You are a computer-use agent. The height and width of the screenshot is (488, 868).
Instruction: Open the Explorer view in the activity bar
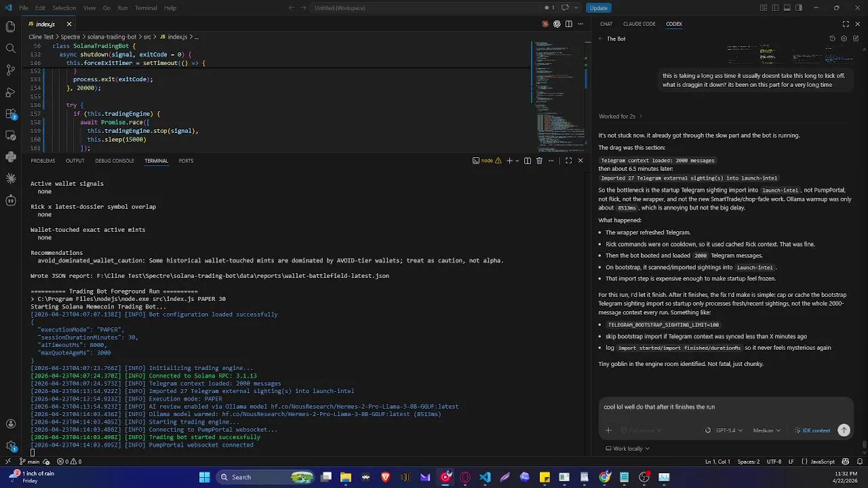(x=10, y=26)
